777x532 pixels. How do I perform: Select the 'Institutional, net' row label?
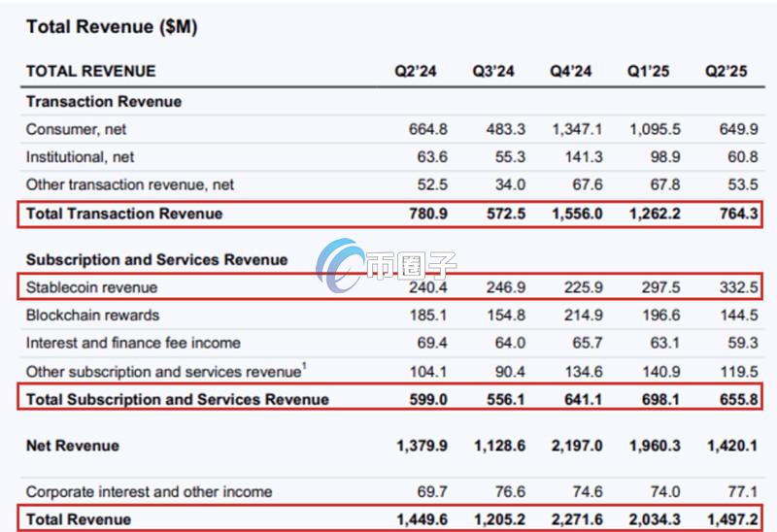81,156
